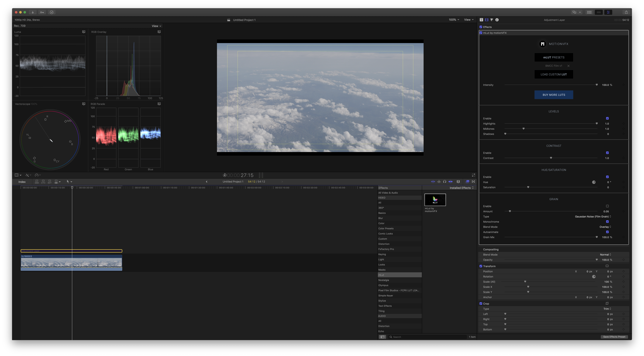Open the transitions browser bowtie icon
This screenshot has width=644, height=356.
473,182
